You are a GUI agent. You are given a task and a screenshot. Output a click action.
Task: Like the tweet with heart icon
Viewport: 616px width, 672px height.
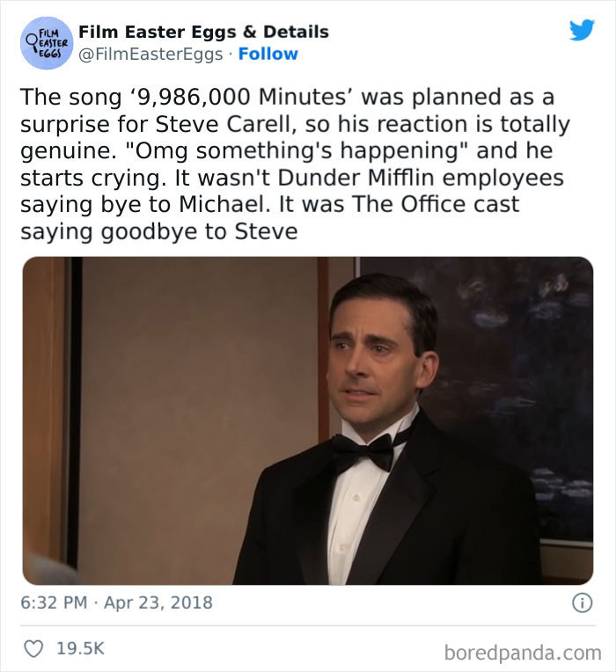[x=33, y=648]
